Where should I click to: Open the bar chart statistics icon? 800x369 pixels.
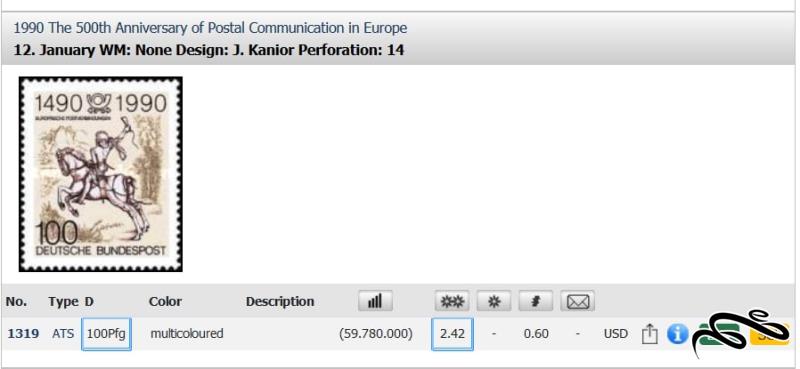pyautogui.click(x=375, y=301)
